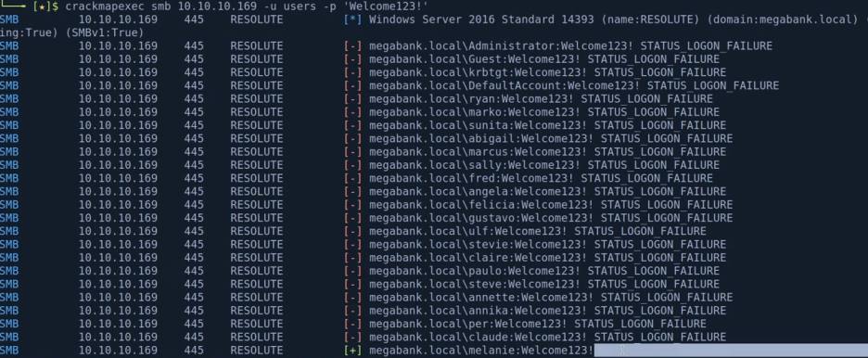Screen dimensions: 868x358
Task: Click the megabank.local\sally result line
Action: tap(544, 165)
